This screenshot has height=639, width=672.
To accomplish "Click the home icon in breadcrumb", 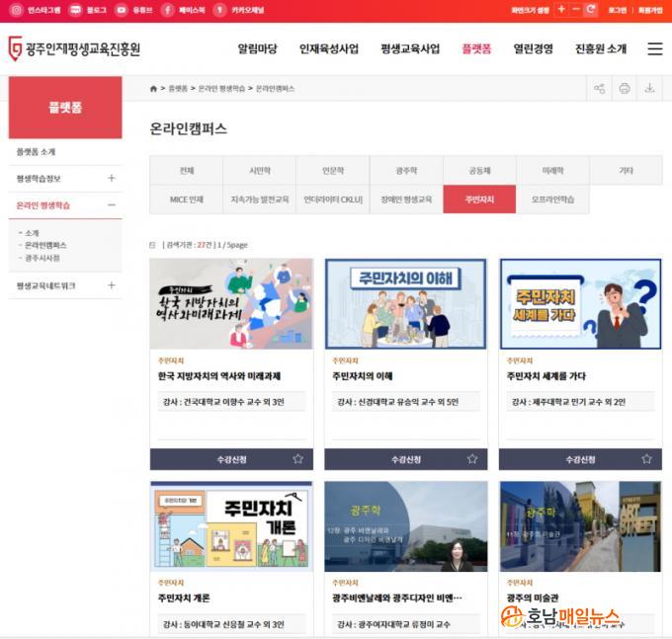I will (x=153, y=89).
